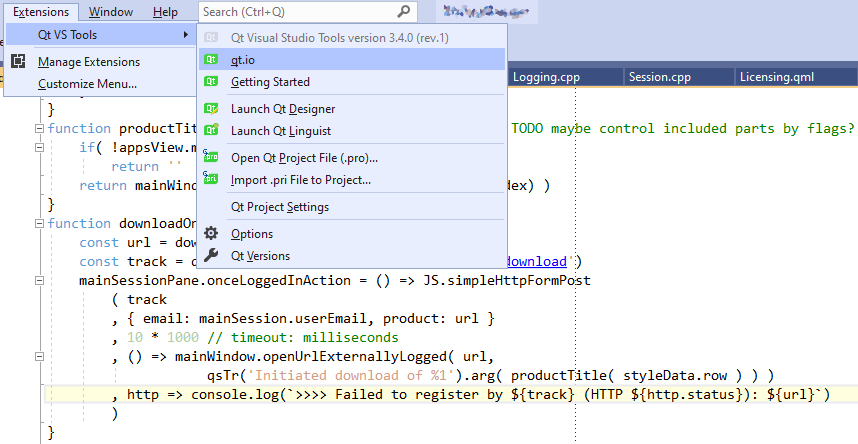Switch to the Logging.cpp tab
This screenshot has height=444, width=858.
click(x=566, y=77)
